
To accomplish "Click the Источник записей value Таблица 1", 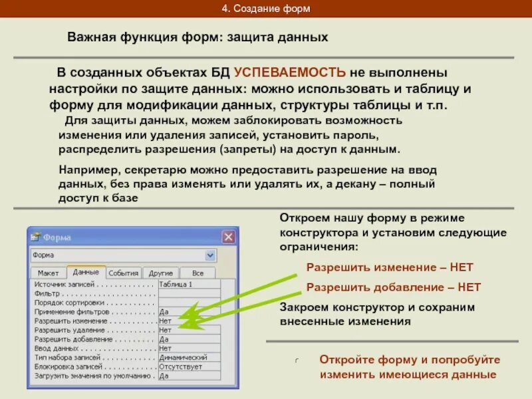I will coord(190,285).
